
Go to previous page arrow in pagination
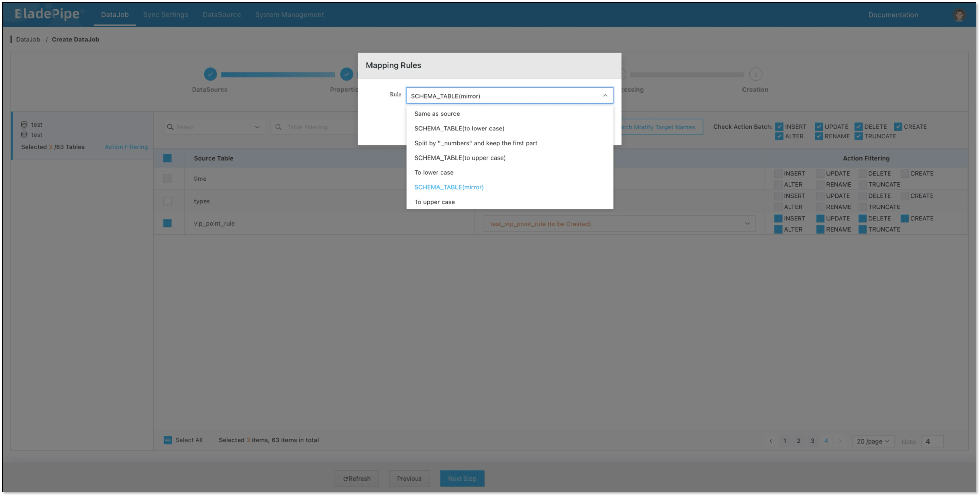tap(771, 441)
